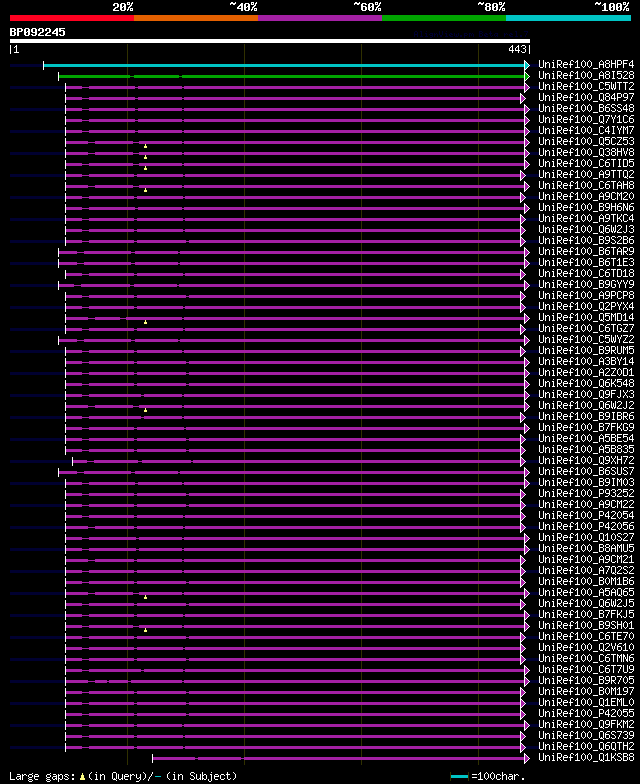Click the yellow gap marker on the C6TAH8 row
The height and width of the screenshot is (784, 640).
[x=146, y=190]
